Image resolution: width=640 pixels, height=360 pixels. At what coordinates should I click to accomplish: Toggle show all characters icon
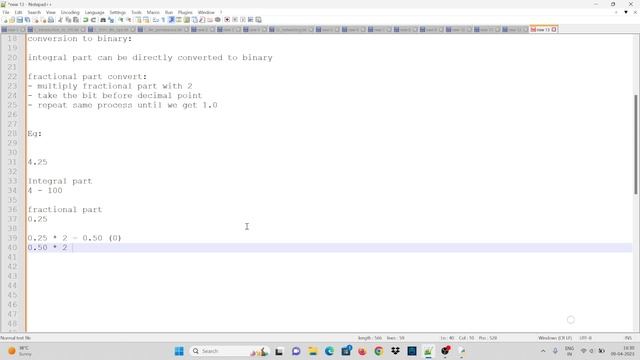click(x=163, y=20)
